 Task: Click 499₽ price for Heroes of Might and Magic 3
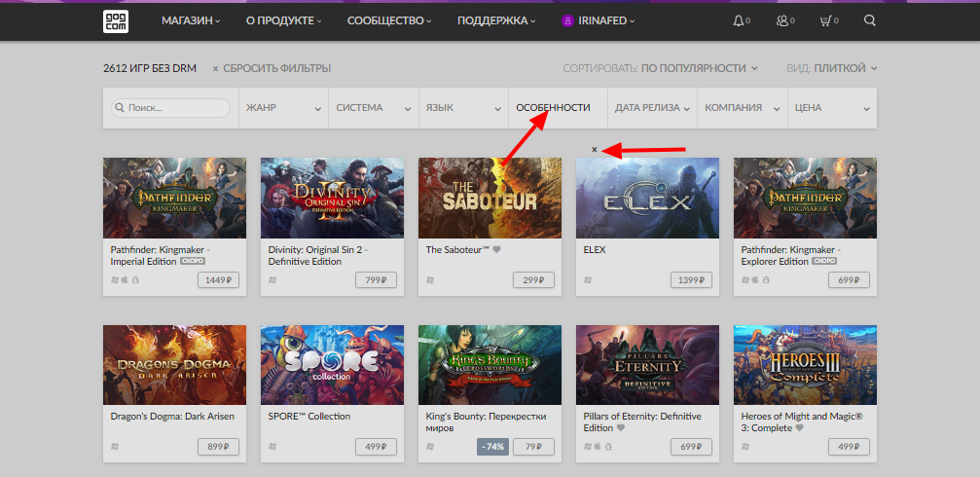click(x=849, y=447)
